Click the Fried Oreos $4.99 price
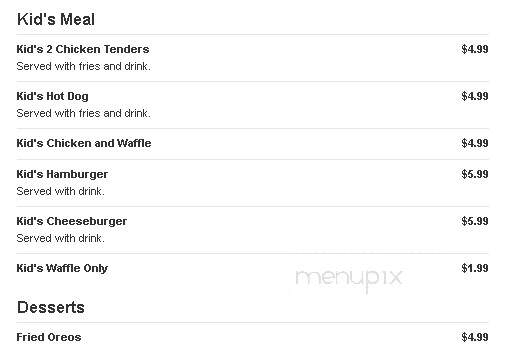This screenshot has height=360, width=528. [475, 337]
